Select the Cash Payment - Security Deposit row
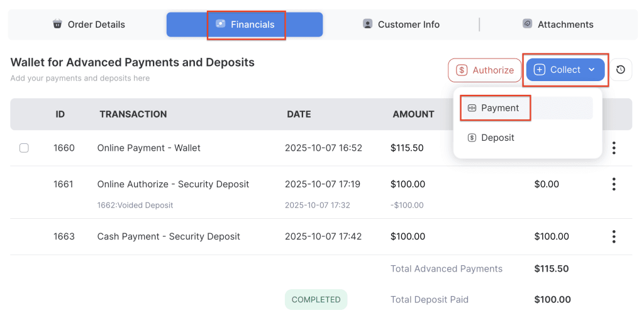644x325 pixels. pyautogui.click(x=169, y=237)
